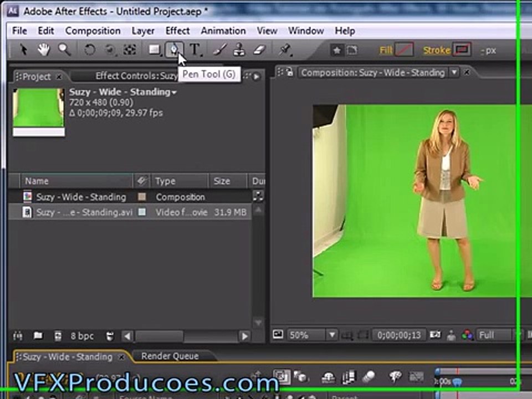Sort by the Size column header
The height and width of the screenshot is (399, 532).
228,181
